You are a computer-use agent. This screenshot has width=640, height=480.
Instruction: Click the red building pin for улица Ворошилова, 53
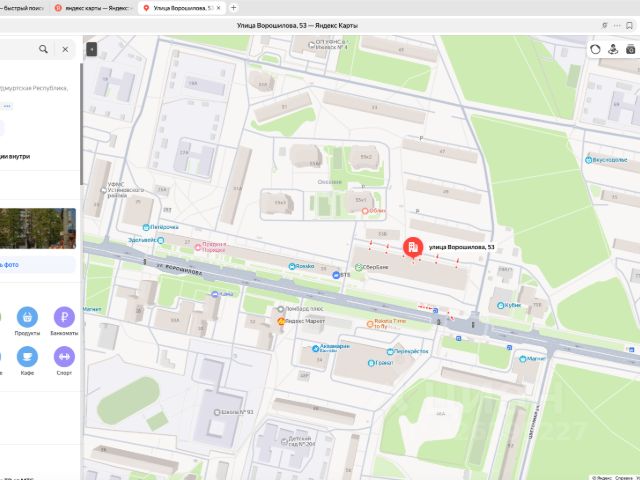[413, 247]
